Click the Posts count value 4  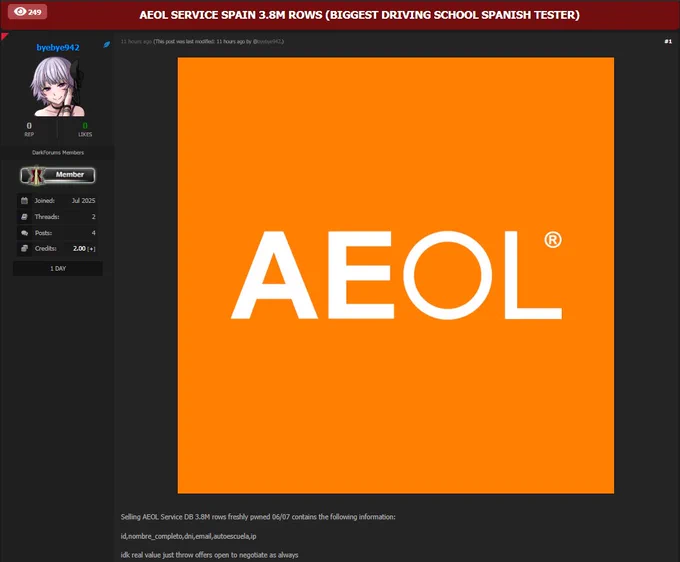(x=93, y=233)
